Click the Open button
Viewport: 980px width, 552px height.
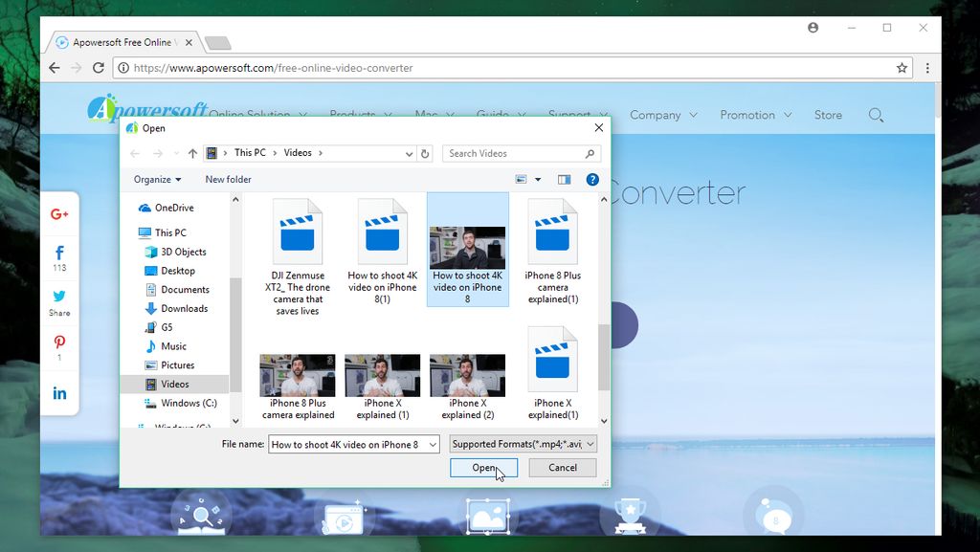(x=483, y=467)
